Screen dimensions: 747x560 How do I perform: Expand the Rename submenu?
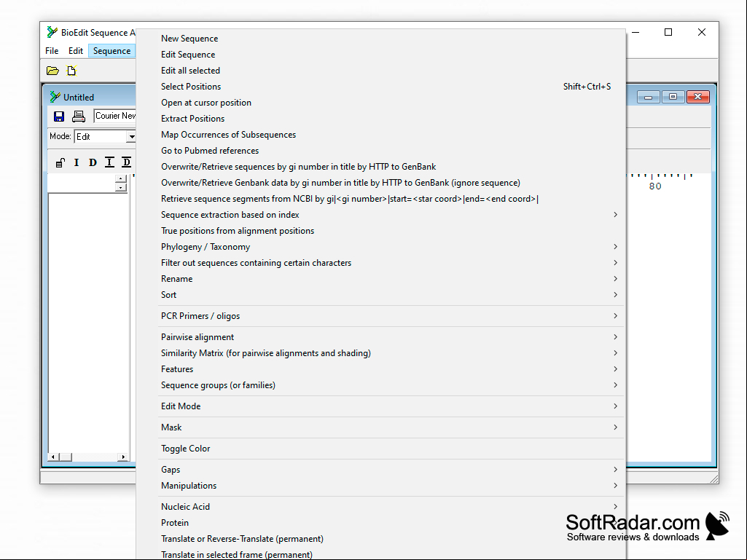point(380,279)
